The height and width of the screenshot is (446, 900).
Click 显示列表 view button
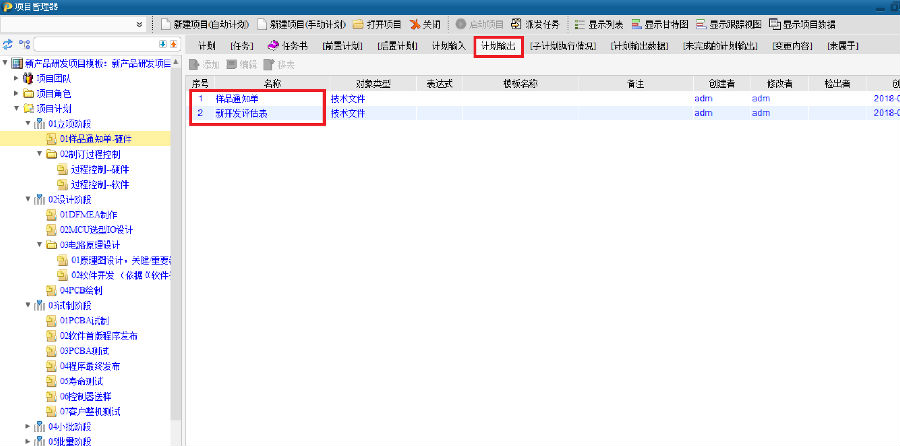(x=599, y=25)
